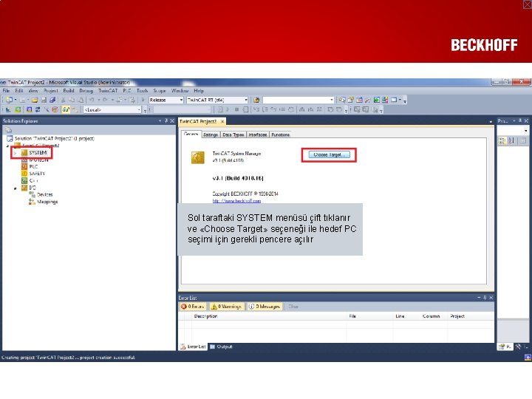Open the Debug menu
Screen dimensions: 532x399
pyautogui.click(x=86, y=91)
